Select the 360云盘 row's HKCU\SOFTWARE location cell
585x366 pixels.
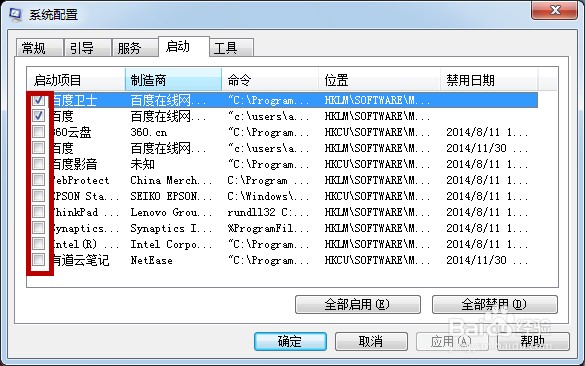[x=377, y=132]
